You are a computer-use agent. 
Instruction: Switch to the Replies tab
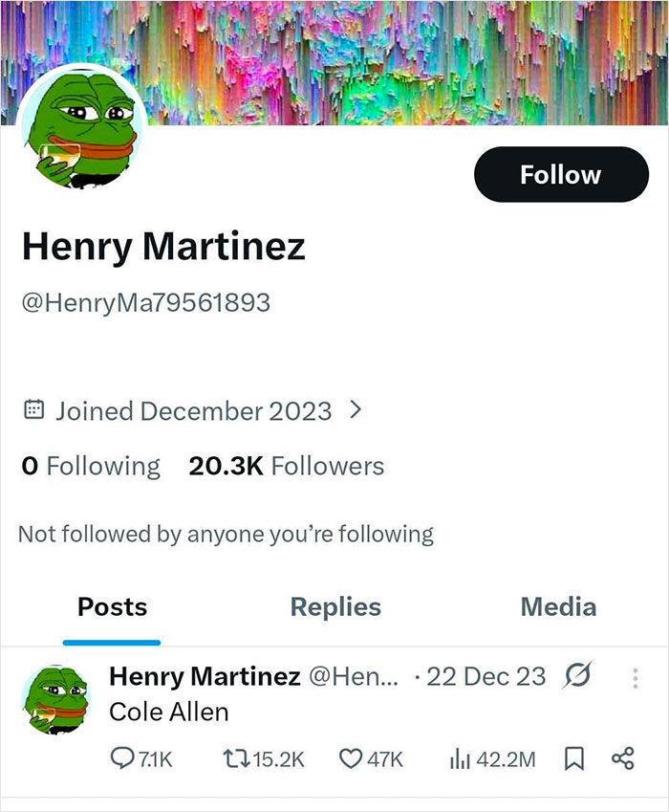[335, 607]
